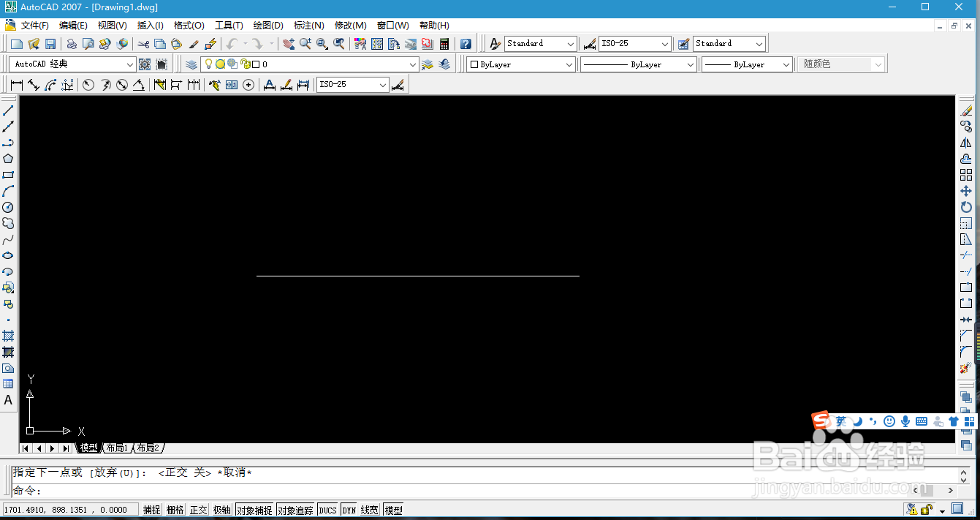
Task: Open the QuickCalc calculator icon
Action: (444, 44)
